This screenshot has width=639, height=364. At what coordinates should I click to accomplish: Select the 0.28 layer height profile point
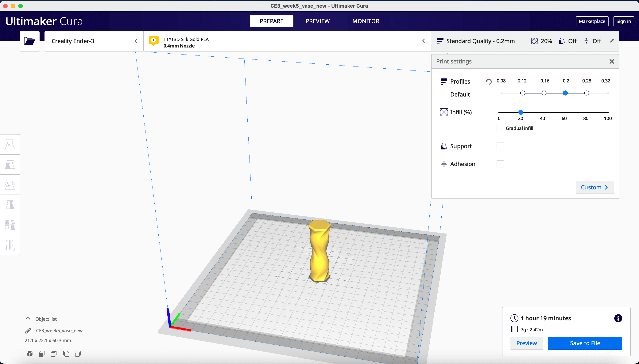pos(587,93)
